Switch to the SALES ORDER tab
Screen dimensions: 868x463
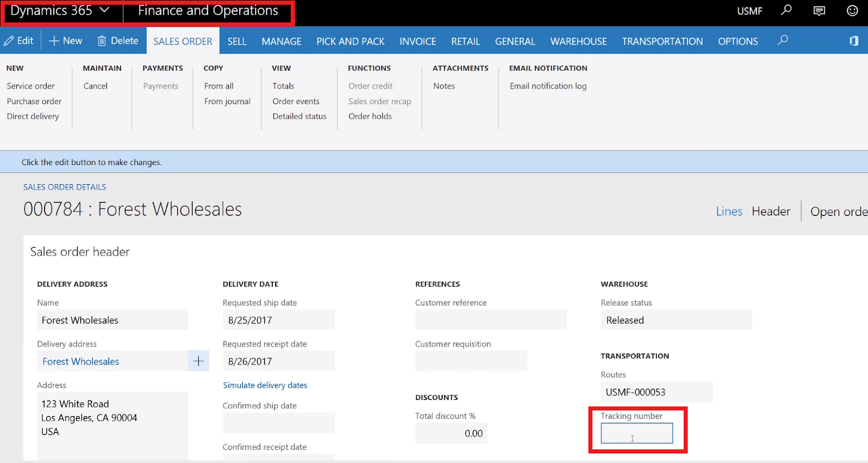(183, 41)
